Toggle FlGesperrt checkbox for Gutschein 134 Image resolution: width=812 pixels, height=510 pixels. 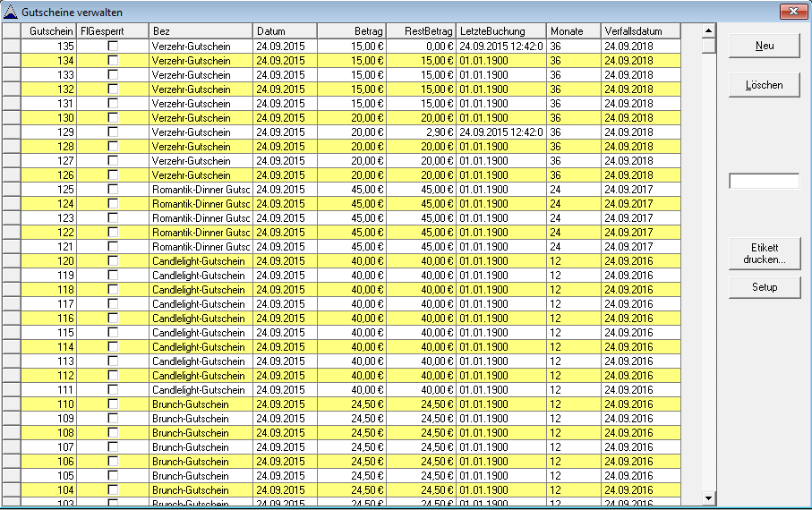click(113, 61)
